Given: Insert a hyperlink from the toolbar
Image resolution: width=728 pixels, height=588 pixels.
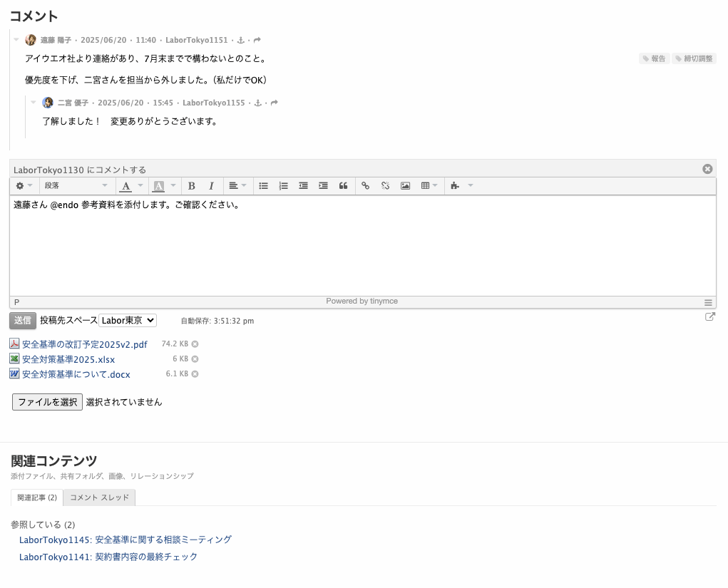Looking at the screenshot, I should 365,186.
